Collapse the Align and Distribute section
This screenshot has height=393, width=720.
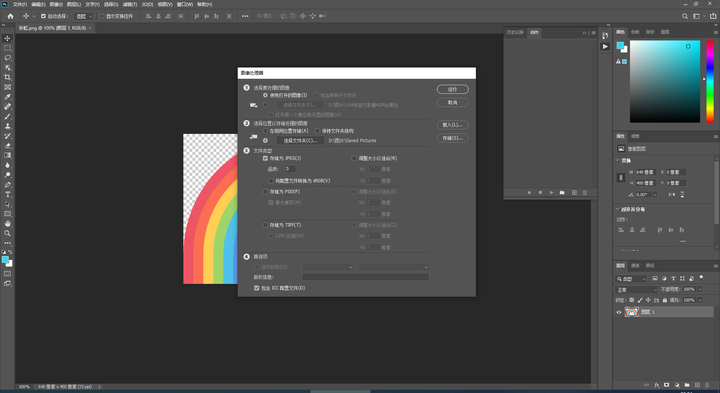(617, 209)
